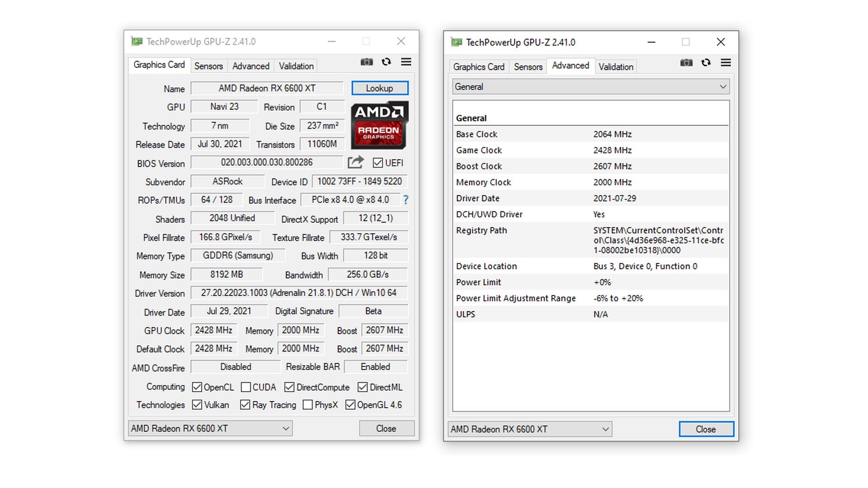868x488 pixels.
Task: Click the Lookup button
Action: [x=380, y=88]
